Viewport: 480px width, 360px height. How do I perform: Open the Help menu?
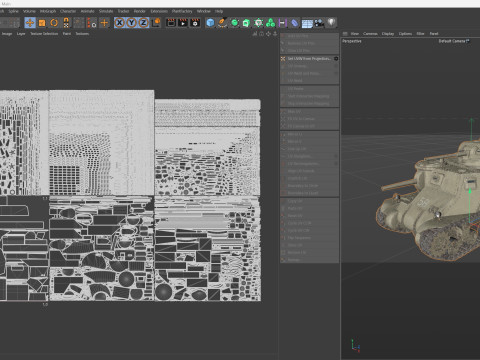(219, 11)
